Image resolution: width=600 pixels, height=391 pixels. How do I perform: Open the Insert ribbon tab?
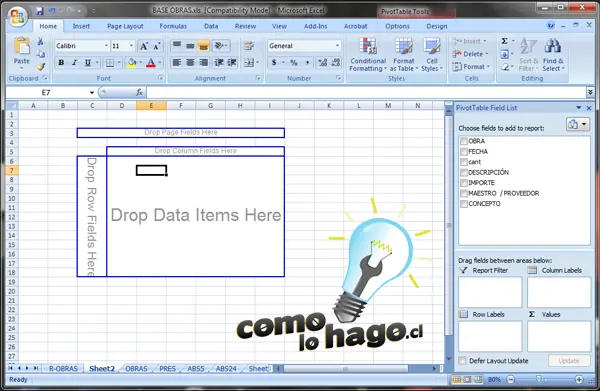[81, 26]
